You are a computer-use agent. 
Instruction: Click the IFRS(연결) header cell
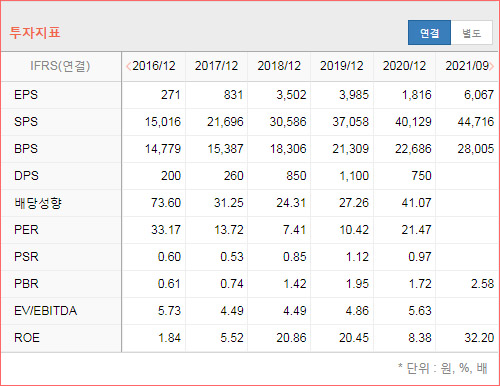60,66
